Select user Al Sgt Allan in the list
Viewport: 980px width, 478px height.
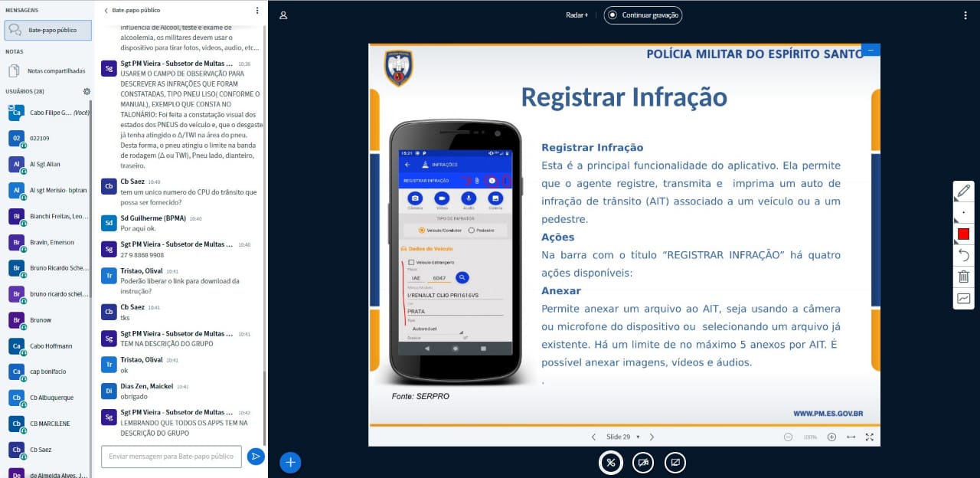tap(47, 164)
